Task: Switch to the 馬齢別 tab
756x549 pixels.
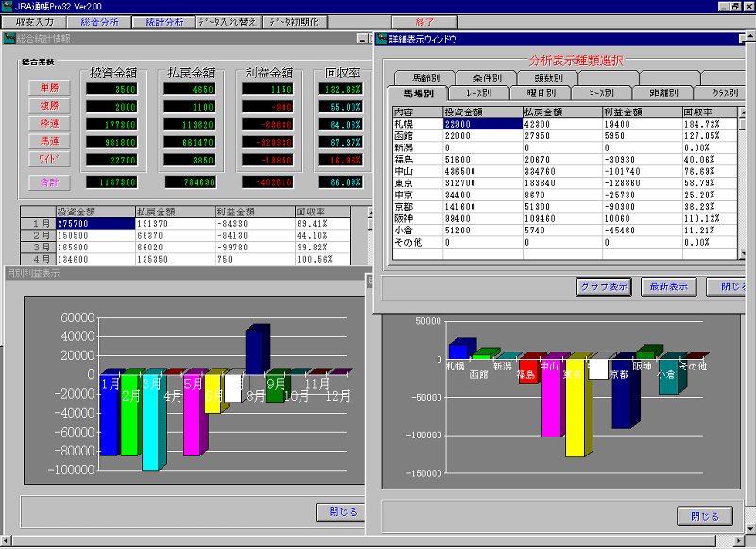Action: point(420,77)
